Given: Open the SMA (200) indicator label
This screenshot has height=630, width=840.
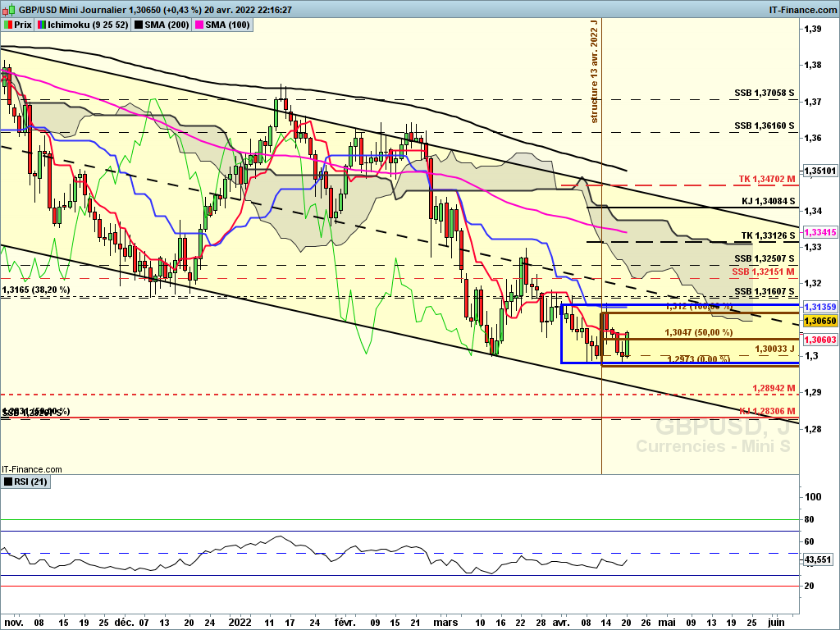Looking at the screenshot, I should (x=167, y=25).
